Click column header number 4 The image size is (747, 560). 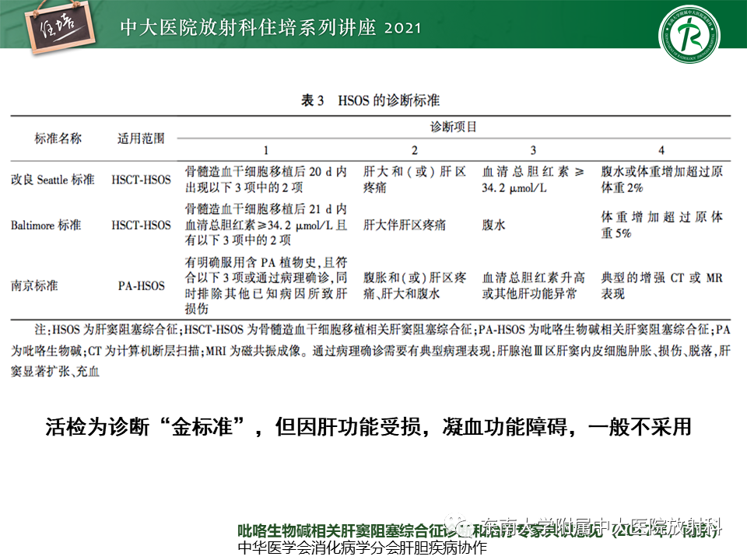tap(661, 150)
